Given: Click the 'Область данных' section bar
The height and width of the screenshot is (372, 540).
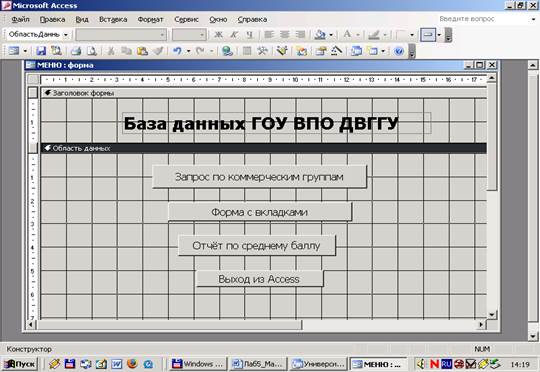Looking at the screenshot, I should point(264,148).
